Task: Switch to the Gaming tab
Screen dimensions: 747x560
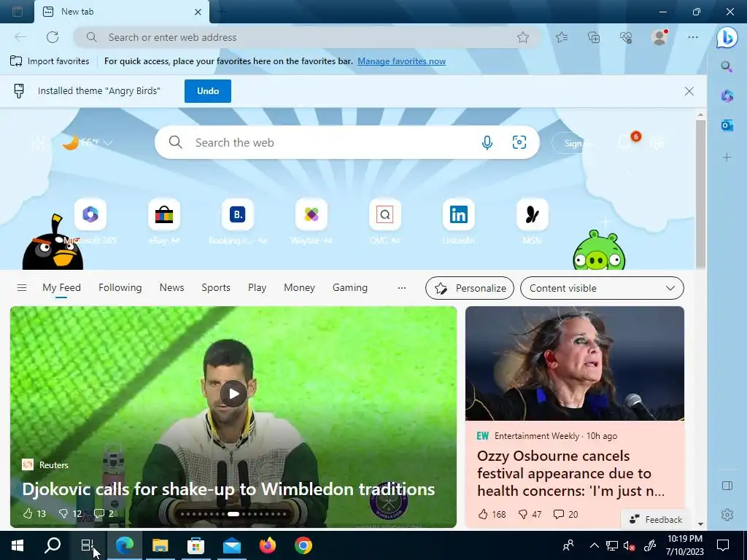Action: [x=349, y=287]
